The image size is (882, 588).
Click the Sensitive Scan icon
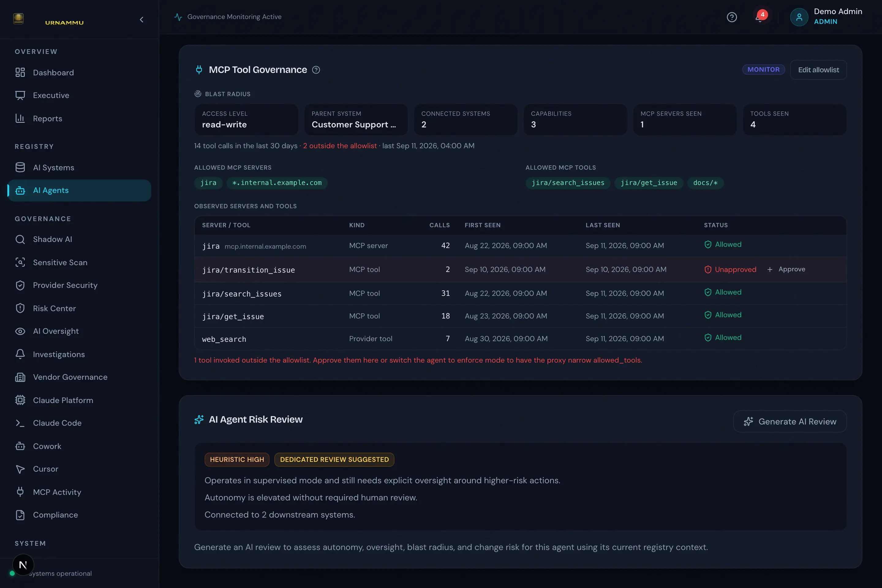tap(20, 262)
